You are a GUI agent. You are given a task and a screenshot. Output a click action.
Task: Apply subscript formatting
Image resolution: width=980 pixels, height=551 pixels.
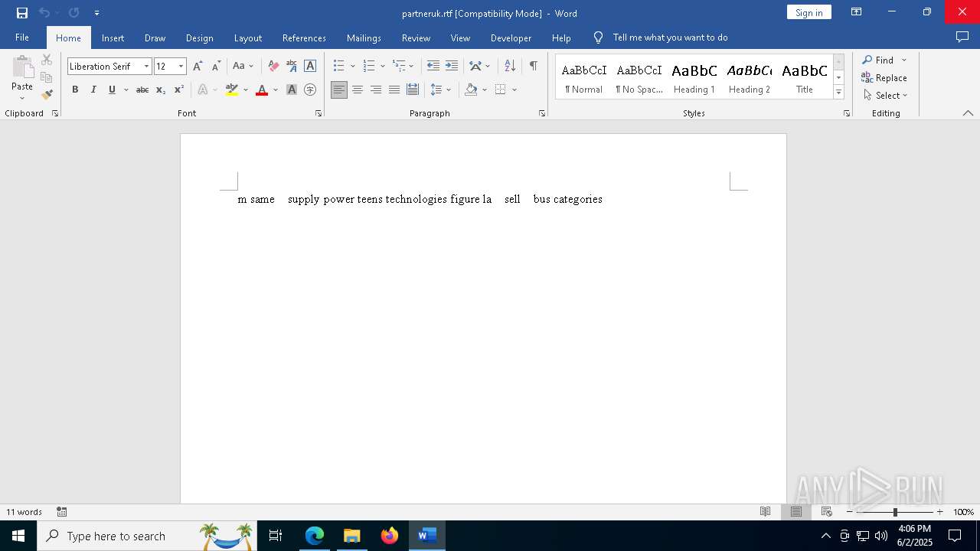coord(161,90)
